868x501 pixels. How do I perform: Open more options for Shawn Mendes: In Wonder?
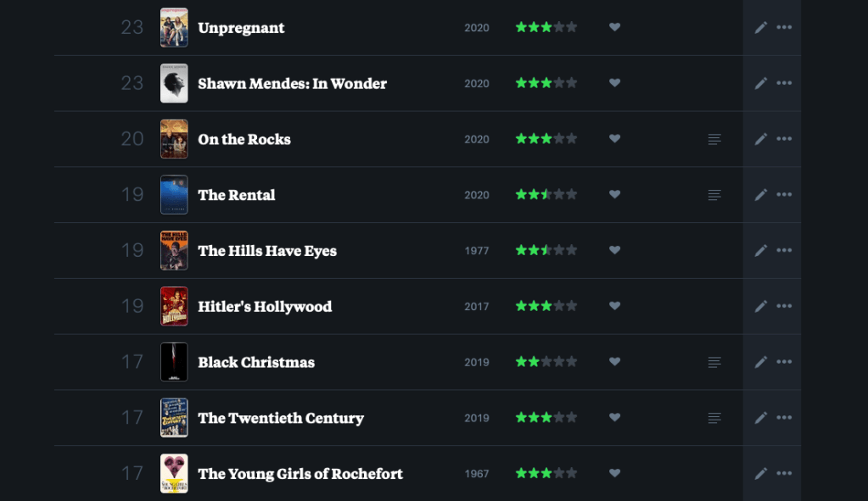[784, 84]
